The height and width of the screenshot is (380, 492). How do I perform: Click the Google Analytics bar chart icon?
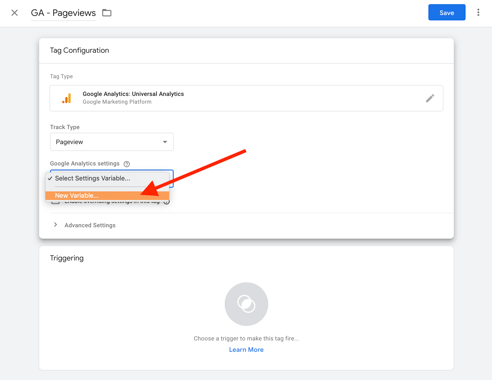coord(67,98)
